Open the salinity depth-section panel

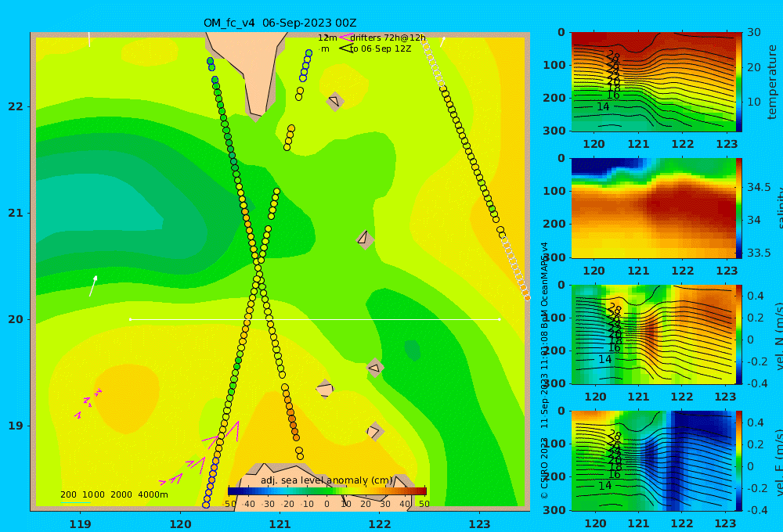coord(654,208)
